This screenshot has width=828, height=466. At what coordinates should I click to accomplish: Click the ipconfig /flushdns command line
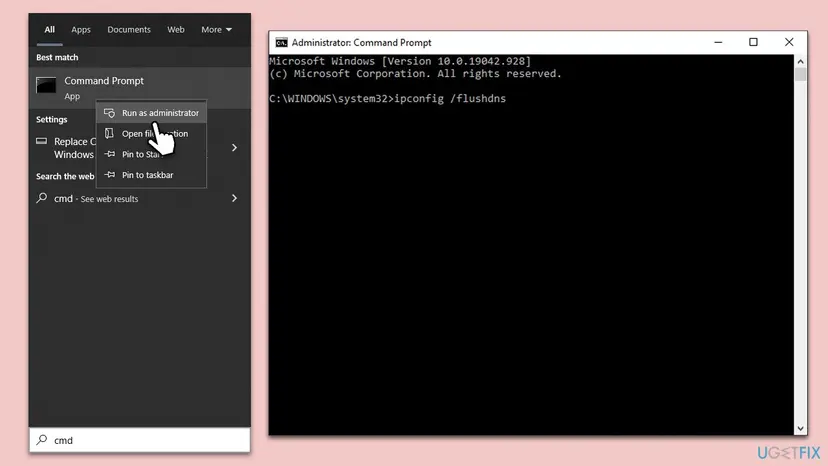[387, 99]
